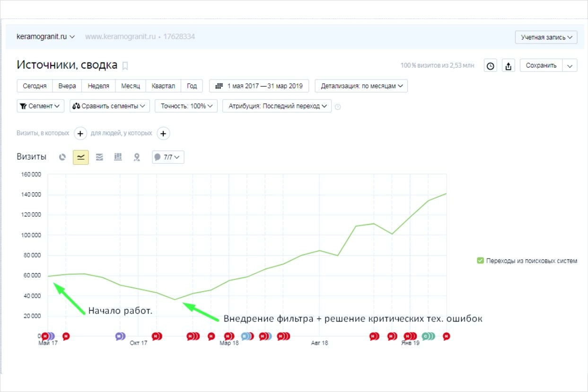Switch to bar column chart view
Viewport: 588px width, 392px height.
pos(118,157)
